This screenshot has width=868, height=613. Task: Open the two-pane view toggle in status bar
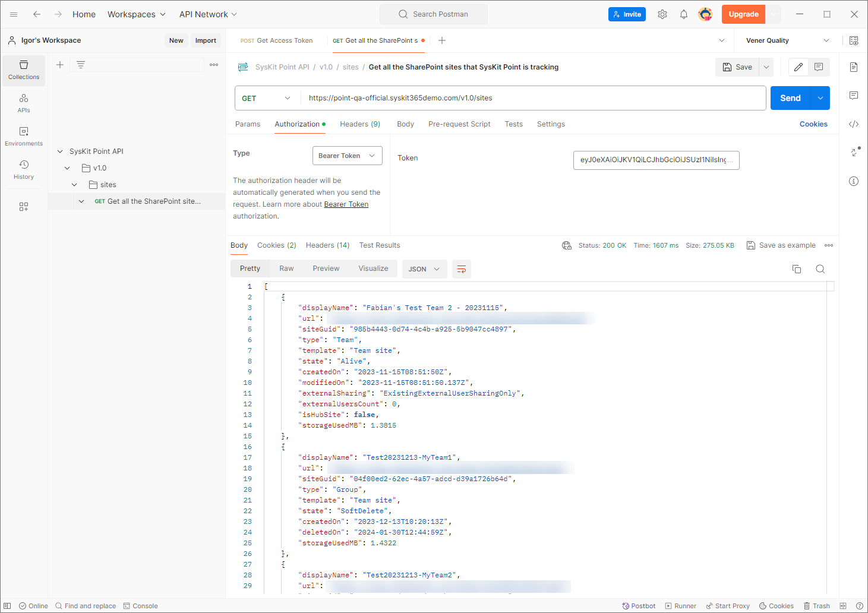[x=843, y=606]
